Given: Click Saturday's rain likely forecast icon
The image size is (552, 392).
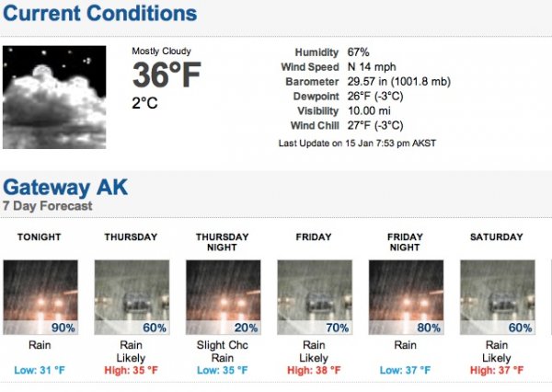Looking at the screenshot, I should pos(496,296).
